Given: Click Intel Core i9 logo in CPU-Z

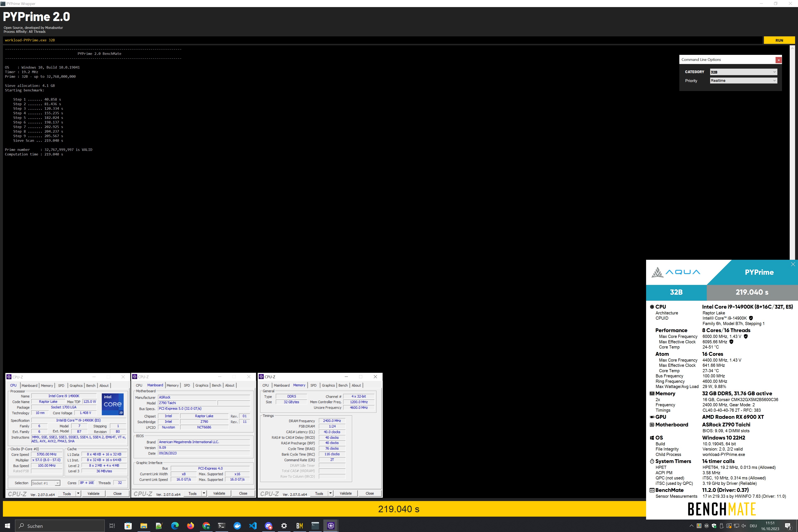Looking at the screenshot, I should point(113,404).
